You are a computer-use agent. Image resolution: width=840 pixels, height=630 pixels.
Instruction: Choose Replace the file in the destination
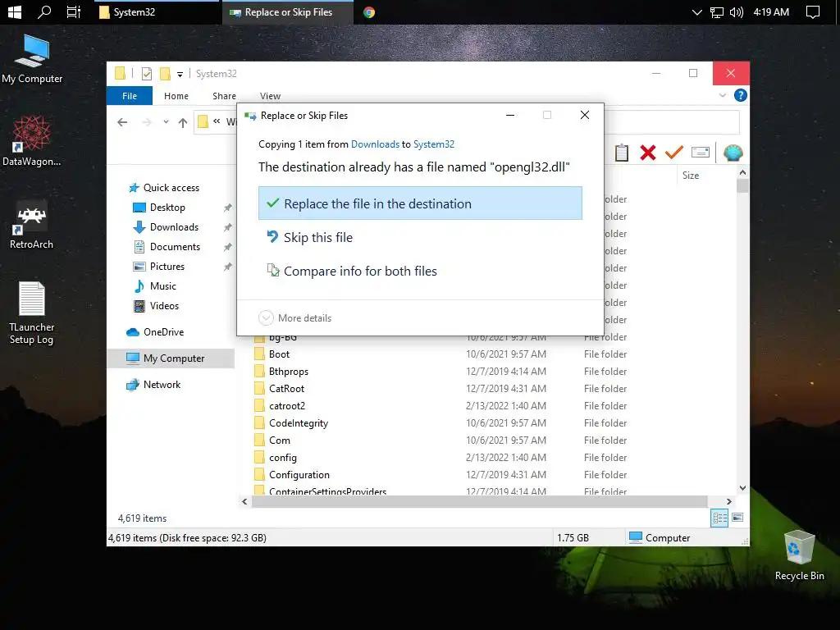[x=420, y=203]
